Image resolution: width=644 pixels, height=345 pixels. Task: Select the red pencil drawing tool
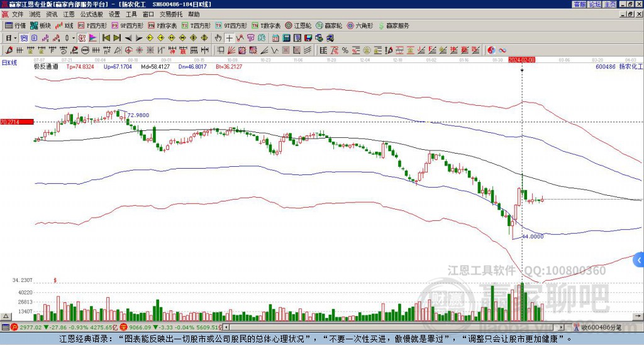9,50
